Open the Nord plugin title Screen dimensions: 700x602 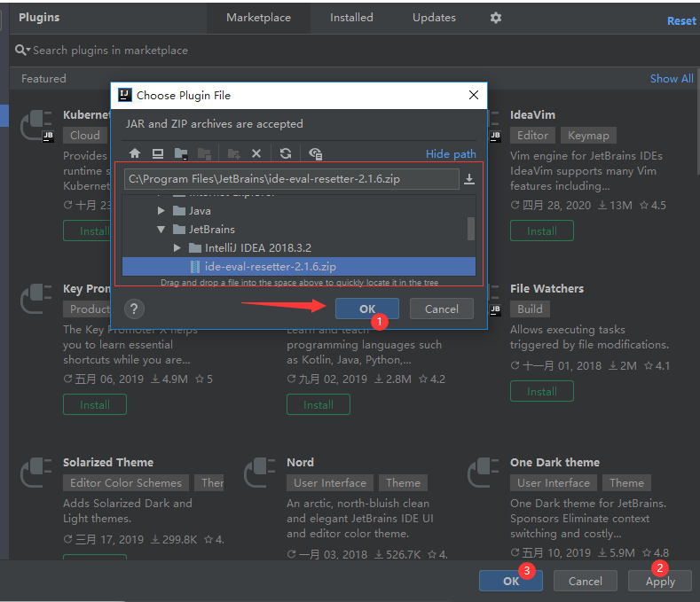point(300,462)
